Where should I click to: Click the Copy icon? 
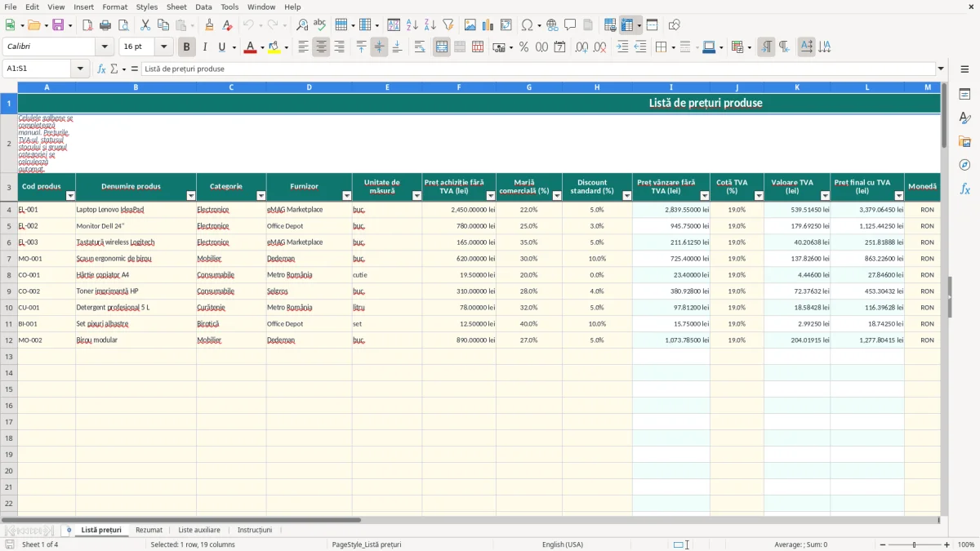[x=163, y=25]
